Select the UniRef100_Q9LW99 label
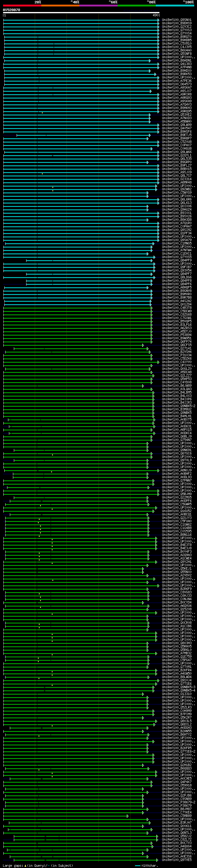The width and height of the screenshot is (197, 868). coord(177,125)
